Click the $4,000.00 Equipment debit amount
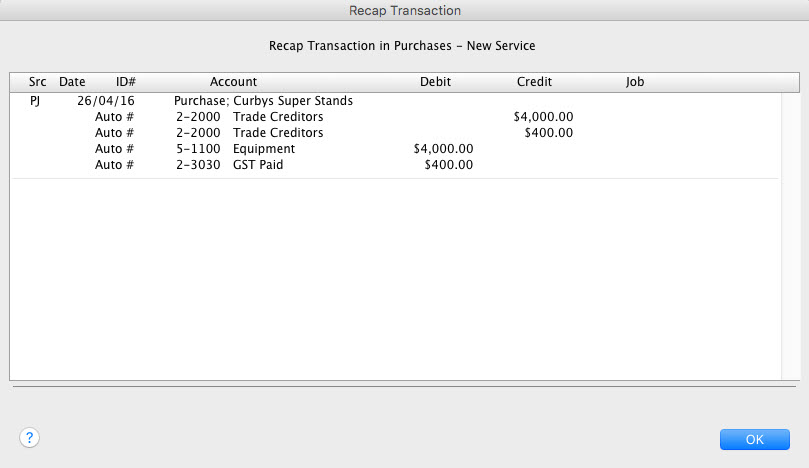 (x=443, y=149)
